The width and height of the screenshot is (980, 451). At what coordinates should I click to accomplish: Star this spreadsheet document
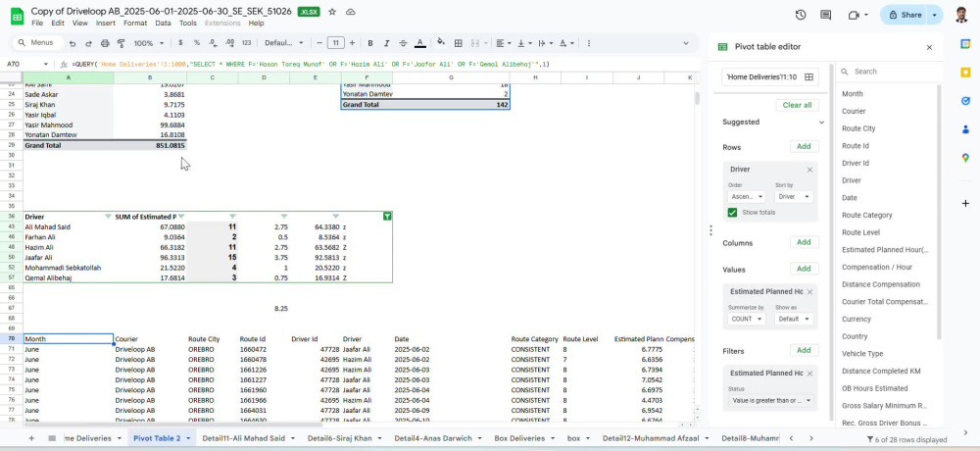coord(332,12)
